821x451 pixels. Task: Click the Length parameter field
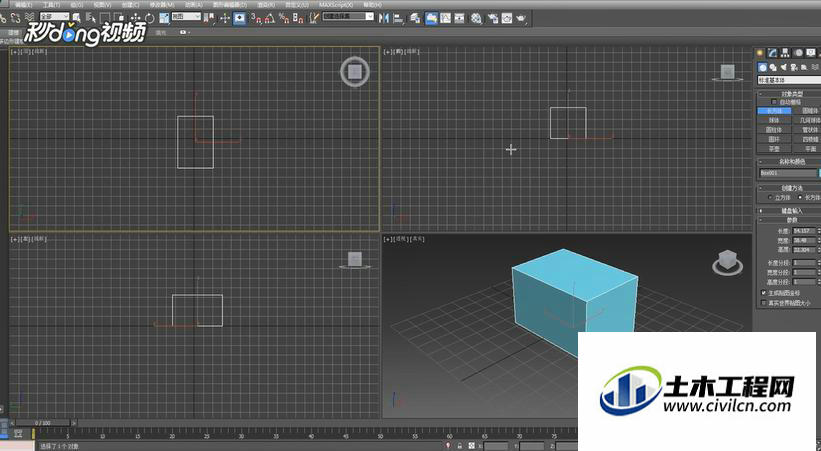click(x=804, y=231)
